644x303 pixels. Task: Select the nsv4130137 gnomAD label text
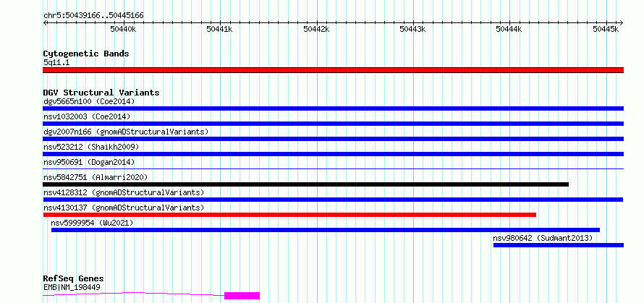pos(124,208)
